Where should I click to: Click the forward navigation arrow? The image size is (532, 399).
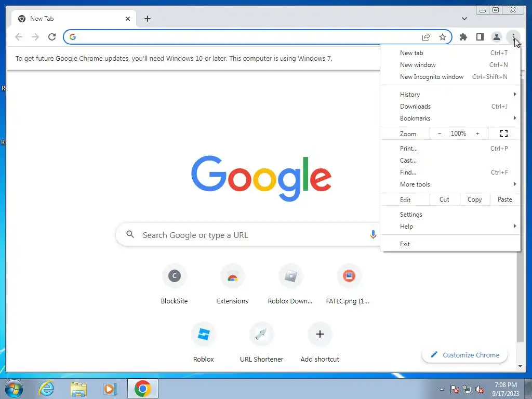[x=35, y=37]
